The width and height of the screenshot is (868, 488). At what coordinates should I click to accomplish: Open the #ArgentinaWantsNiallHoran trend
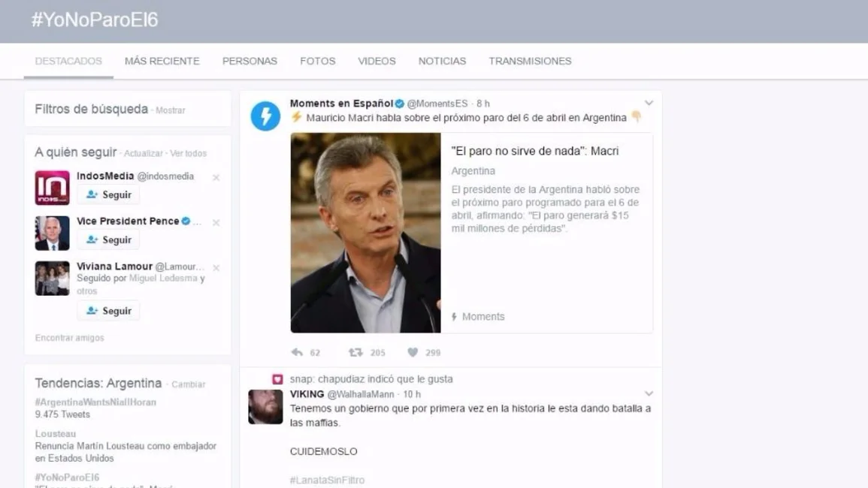[x=95, y=402]
